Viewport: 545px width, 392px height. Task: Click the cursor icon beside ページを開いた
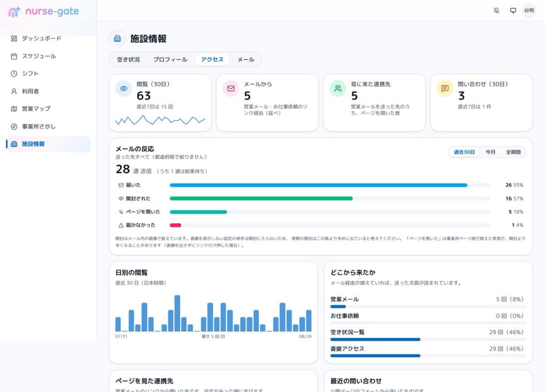click(121, 211)
